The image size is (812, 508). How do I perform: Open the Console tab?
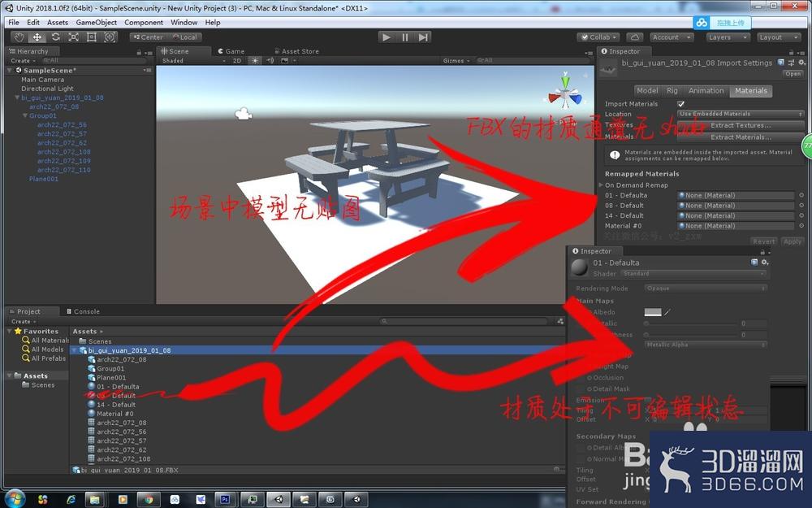coord(83,311)
